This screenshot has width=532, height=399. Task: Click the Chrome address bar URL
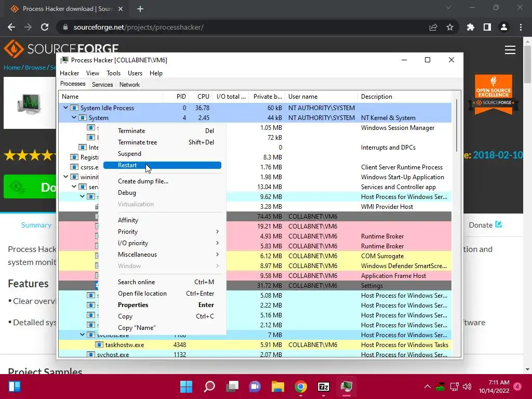pyautogui.click(x=138, y=27)
